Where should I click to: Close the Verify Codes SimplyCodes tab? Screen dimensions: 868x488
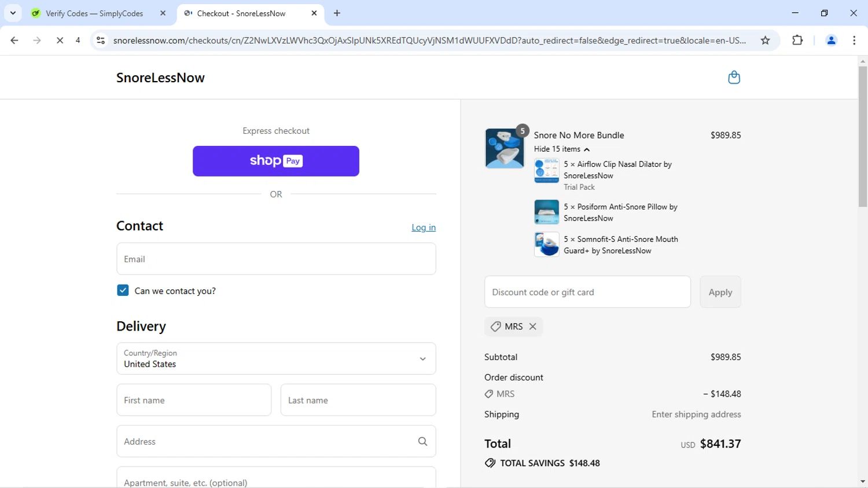163,13
